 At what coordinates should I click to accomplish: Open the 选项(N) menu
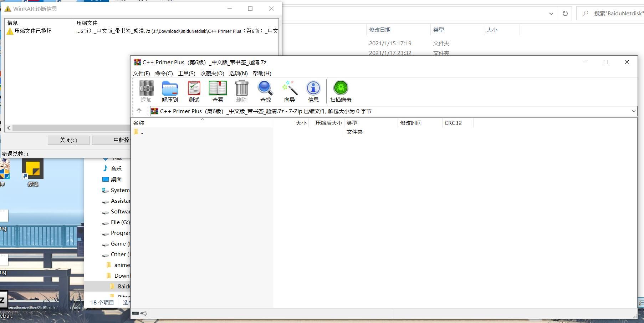[238, 74]
